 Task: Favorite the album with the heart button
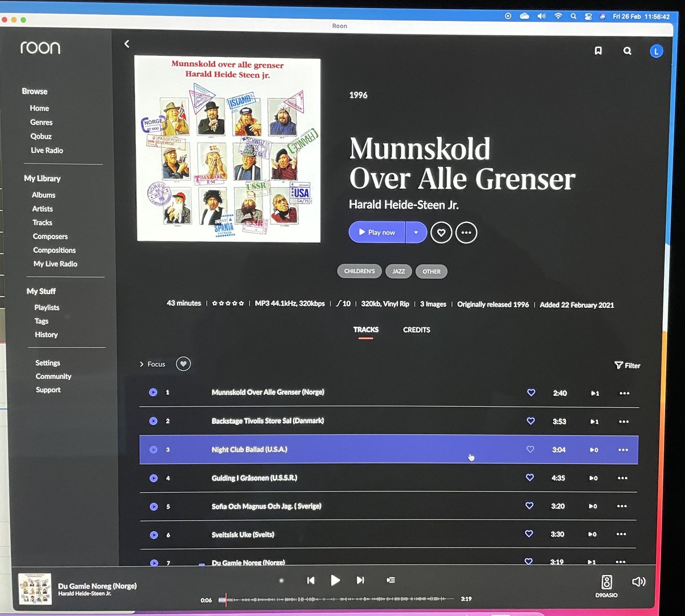441,232
